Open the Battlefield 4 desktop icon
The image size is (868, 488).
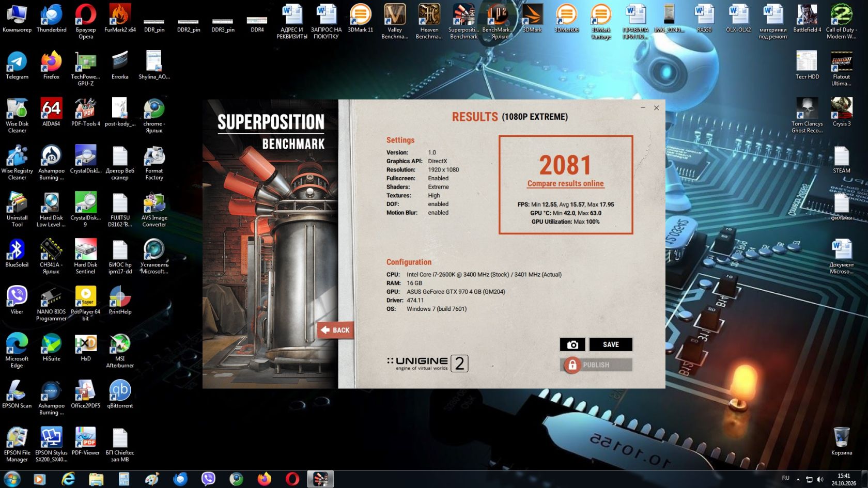tap(807, 19)
